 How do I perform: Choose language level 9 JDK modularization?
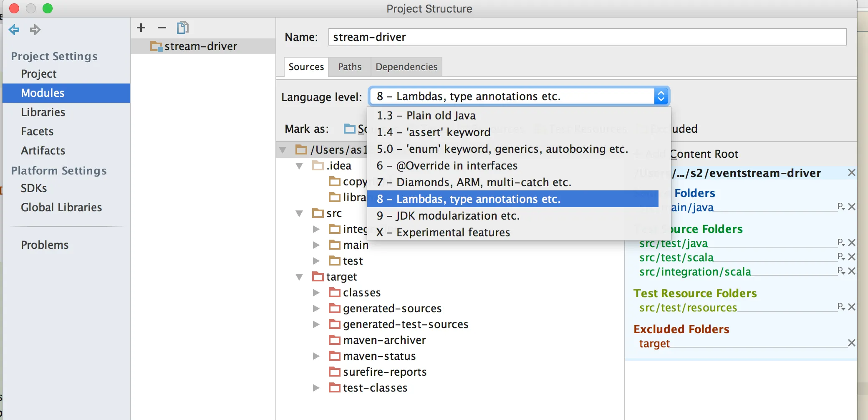tap(448, 216)
